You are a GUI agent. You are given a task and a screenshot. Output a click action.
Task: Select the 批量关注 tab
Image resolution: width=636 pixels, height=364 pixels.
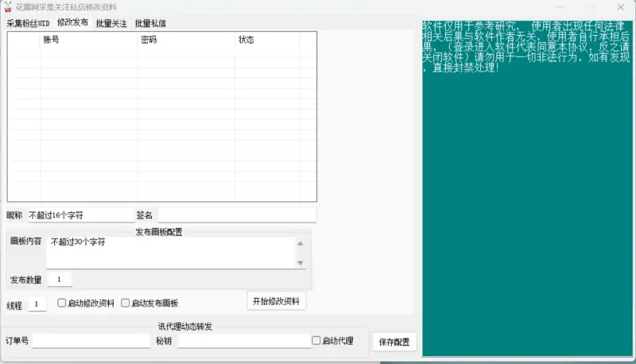[111, 24]
